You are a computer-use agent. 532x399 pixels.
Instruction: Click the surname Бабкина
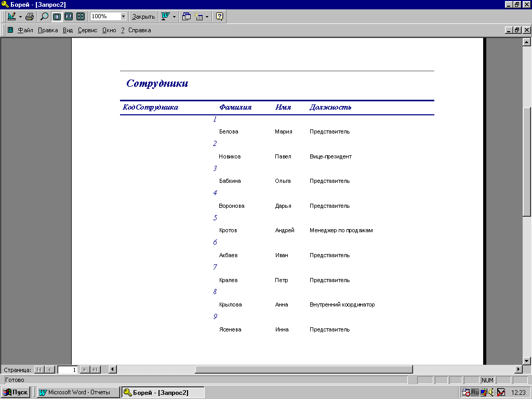[x=230, y=181]
